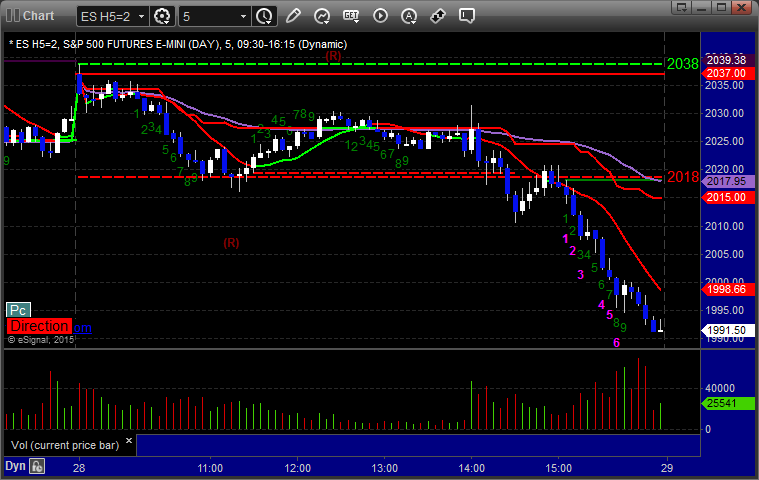Open the symbol settings gear menu

[162, 16]
